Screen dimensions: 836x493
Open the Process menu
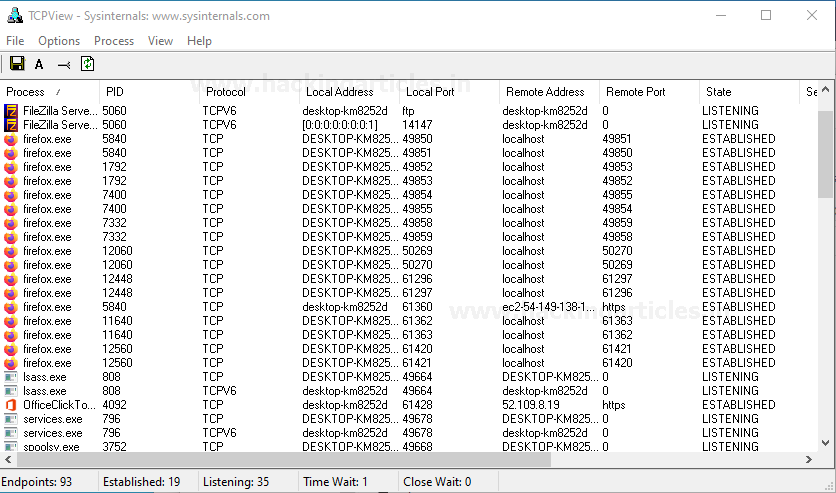click(x=114, y=41)
